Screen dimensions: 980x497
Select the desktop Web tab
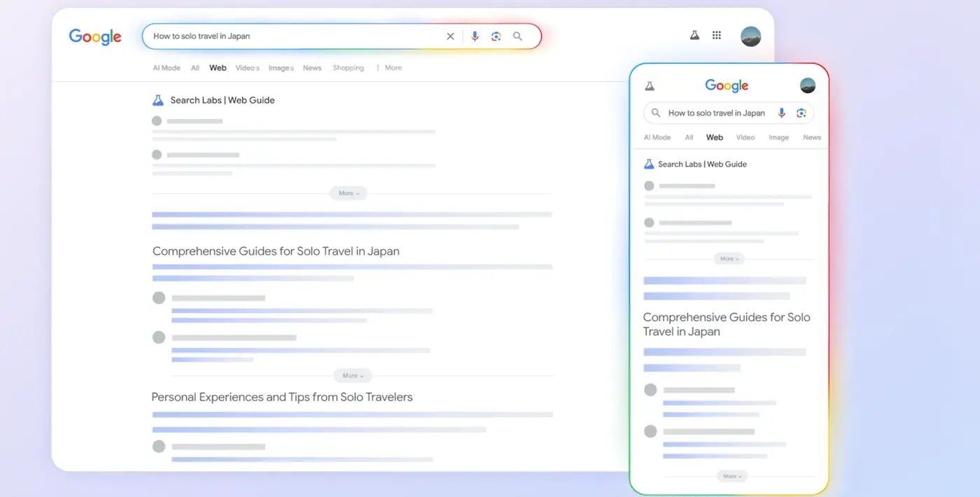(x=218, y=68)
